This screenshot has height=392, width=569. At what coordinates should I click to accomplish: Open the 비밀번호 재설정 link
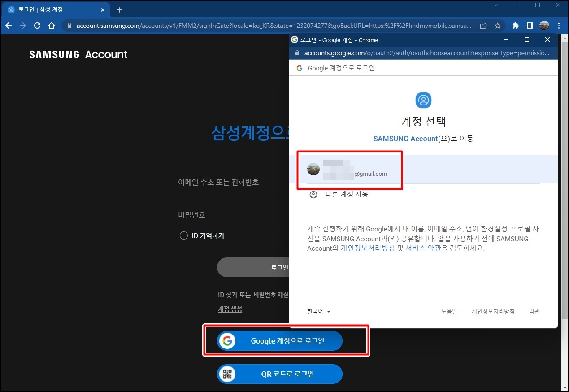tap(271, 295)
